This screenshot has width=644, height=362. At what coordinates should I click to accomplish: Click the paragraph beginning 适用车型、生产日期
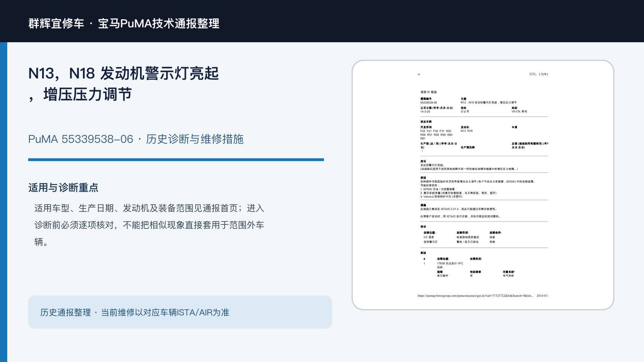coord(149,225)
